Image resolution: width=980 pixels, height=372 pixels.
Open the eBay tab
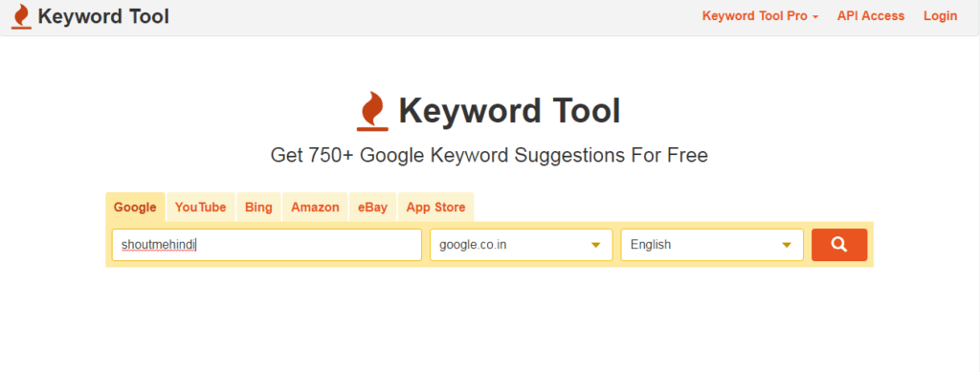[x=372, y=208]
